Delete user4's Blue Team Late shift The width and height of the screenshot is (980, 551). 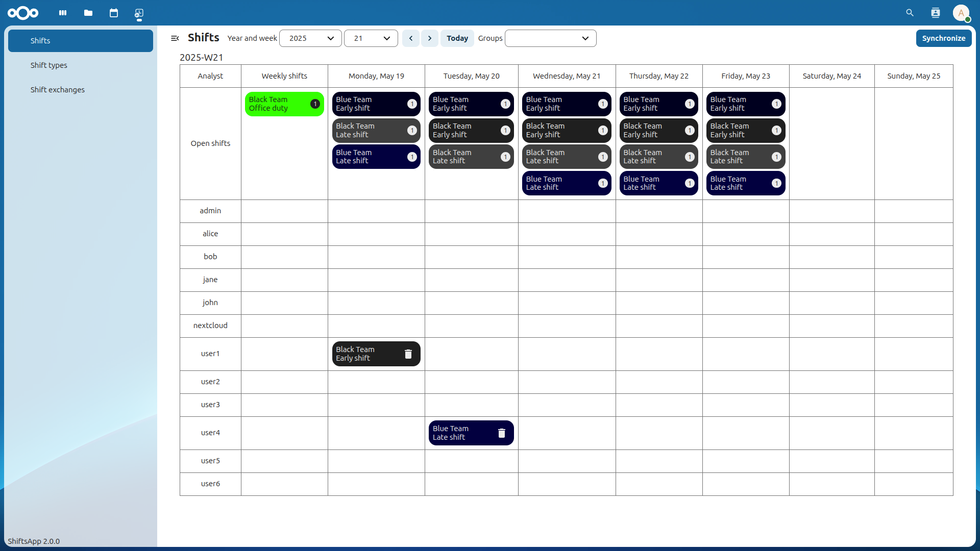pos(502,433)
